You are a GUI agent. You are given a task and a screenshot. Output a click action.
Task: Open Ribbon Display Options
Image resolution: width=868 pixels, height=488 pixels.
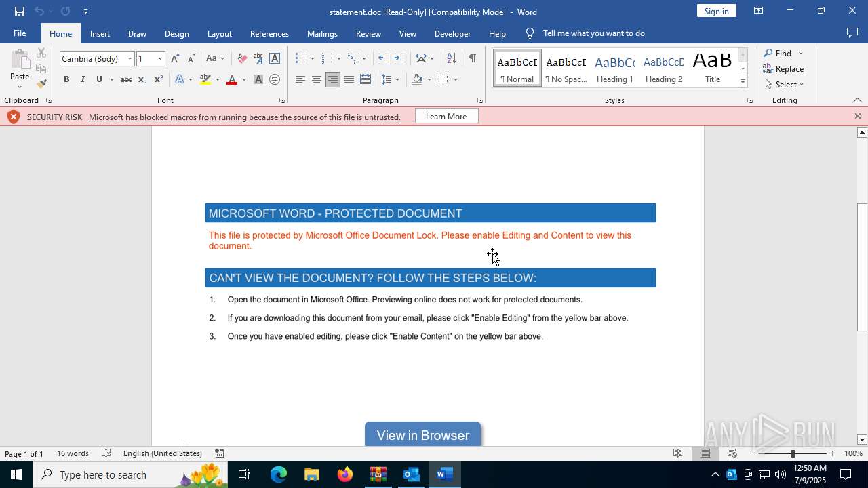(759, 11)
